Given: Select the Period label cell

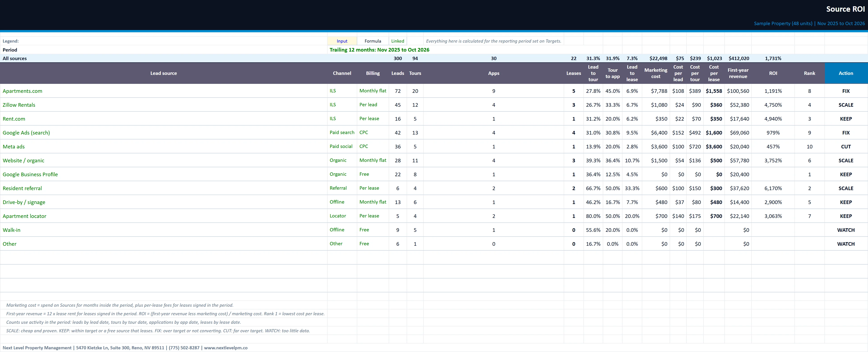Looking at the screenshot, I should pos(163,50).
